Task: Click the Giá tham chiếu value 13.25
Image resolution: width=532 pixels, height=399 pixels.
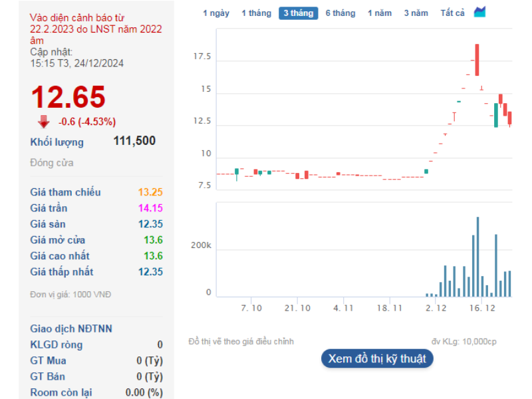Action: pos(150,192)
